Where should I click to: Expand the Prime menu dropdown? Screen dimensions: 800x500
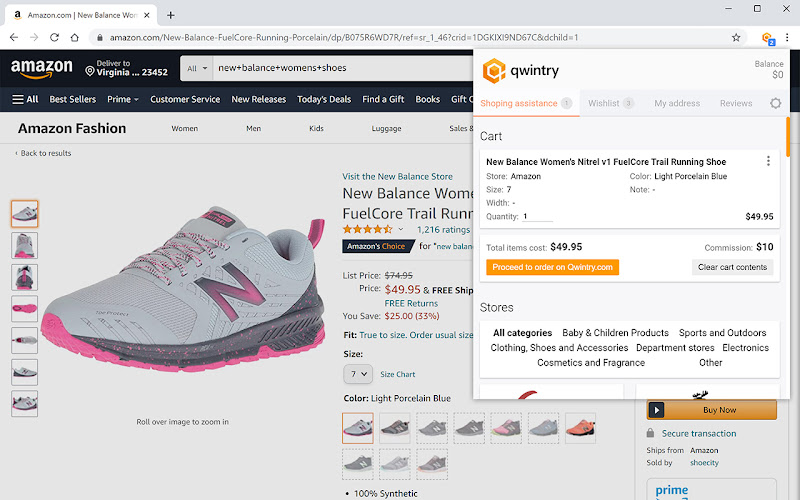click(x=122, y=99)
